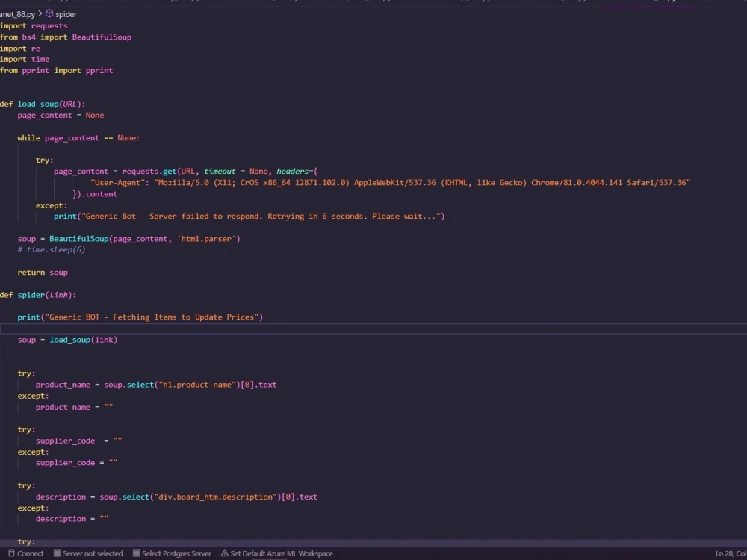This screenshot has width=747, height=560.
Task: Click the 'def load_soup(URL):' definition
Action: coord(43,104)
